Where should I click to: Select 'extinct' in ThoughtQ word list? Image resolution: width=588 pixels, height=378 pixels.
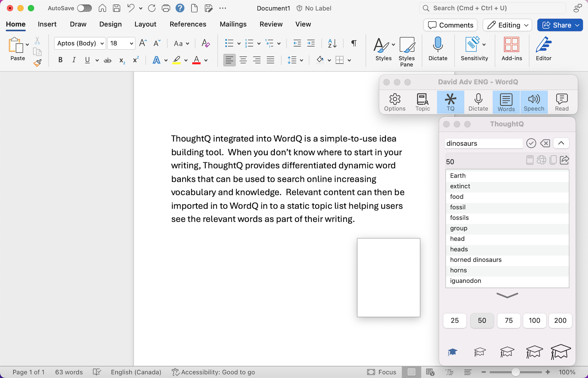pyautogui.click(x=507, y=186)
